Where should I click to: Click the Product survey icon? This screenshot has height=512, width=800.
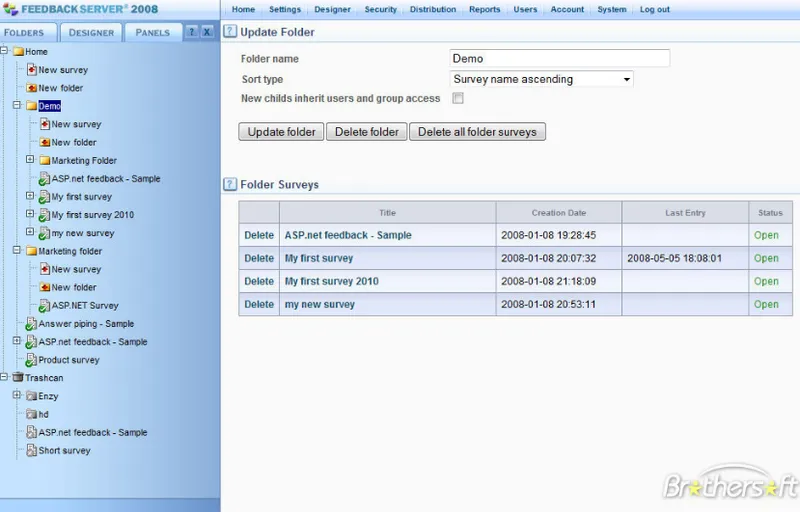pyautogui.click(x=31, y=360)
